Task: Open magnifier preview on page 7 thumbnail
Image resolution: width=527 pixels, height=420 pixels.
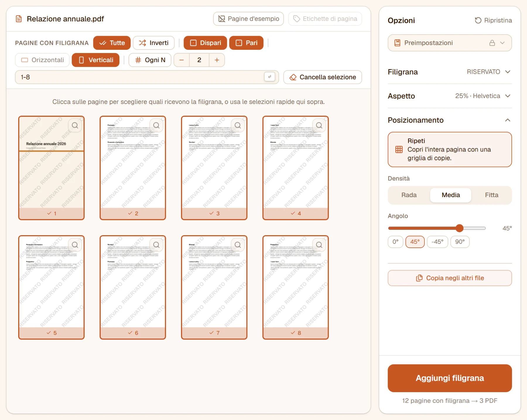Action: pyautogui.click(x=238, y=245)
